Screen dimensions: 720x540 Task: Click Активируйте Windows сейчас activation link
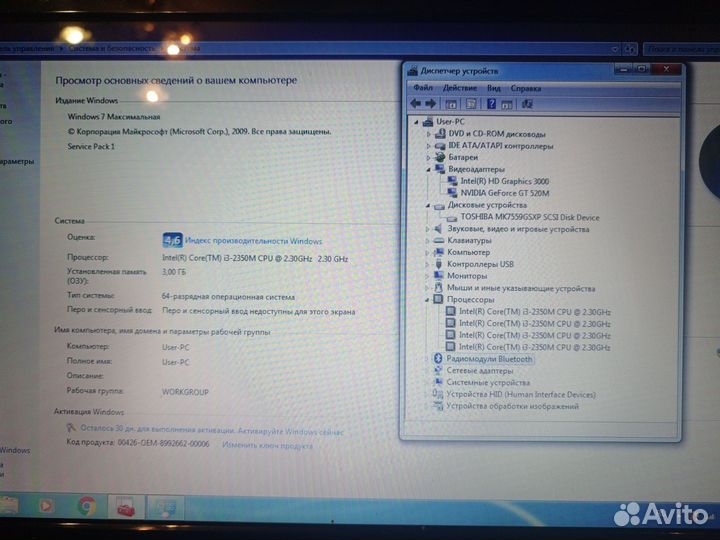pos(291,432)
